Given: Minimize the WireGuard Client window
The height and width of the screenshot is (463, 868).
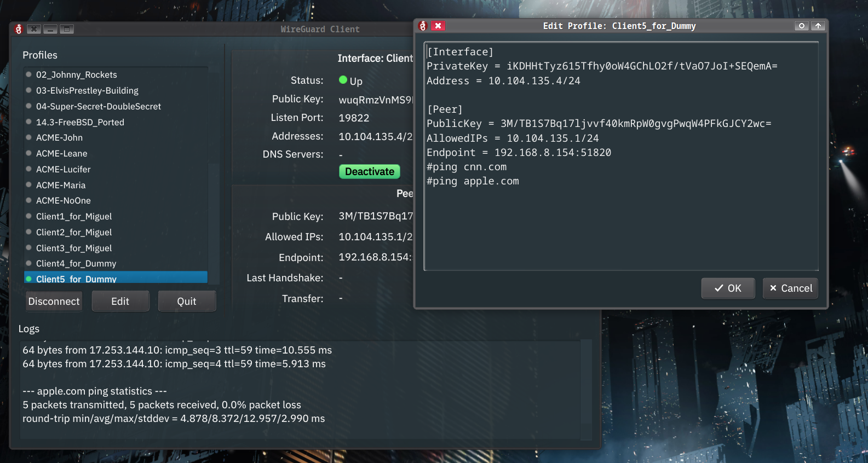Looking at the screenshot, I should click(50, 29).
